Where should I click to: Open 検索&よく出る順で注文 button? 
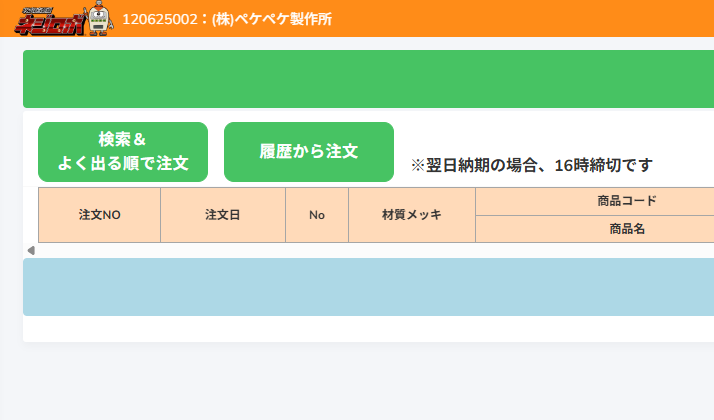pos(123,152)
